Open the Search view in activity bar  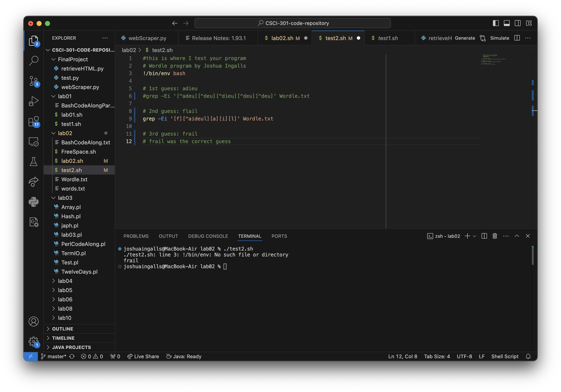[33, 61]
